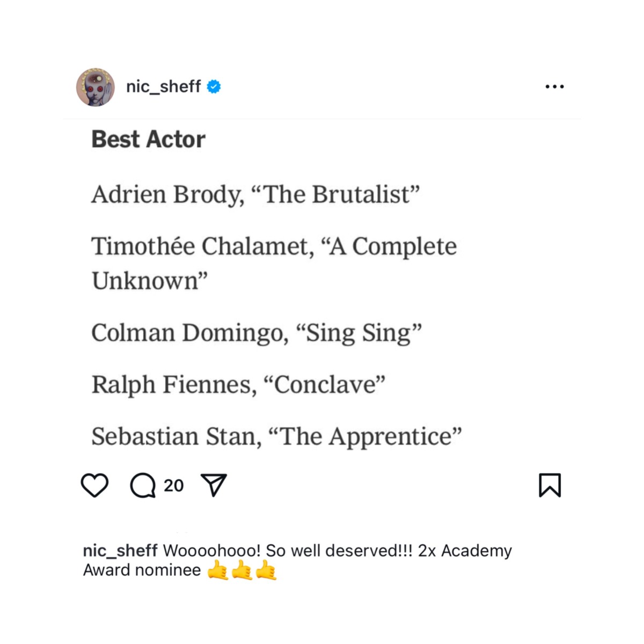The image size is (644, 644).
Task: Click the Best Actor heading
Action: pos(148,140)
